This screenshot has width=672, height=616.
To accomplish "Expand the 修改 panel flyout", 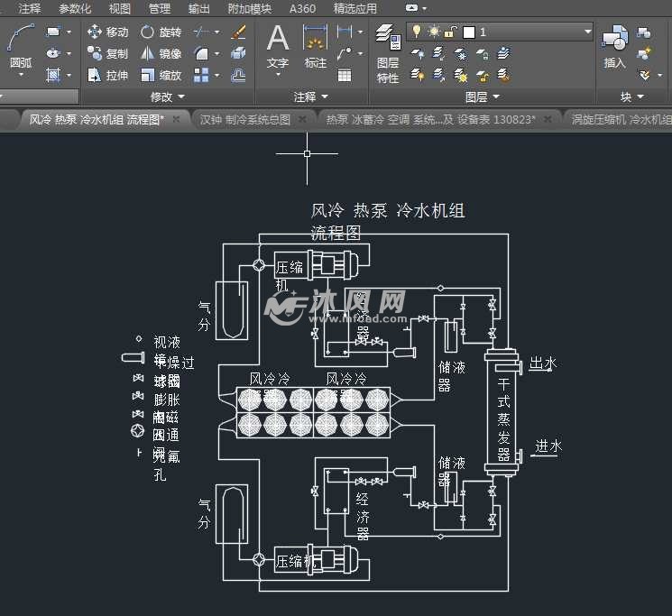I will coord(167,97).
